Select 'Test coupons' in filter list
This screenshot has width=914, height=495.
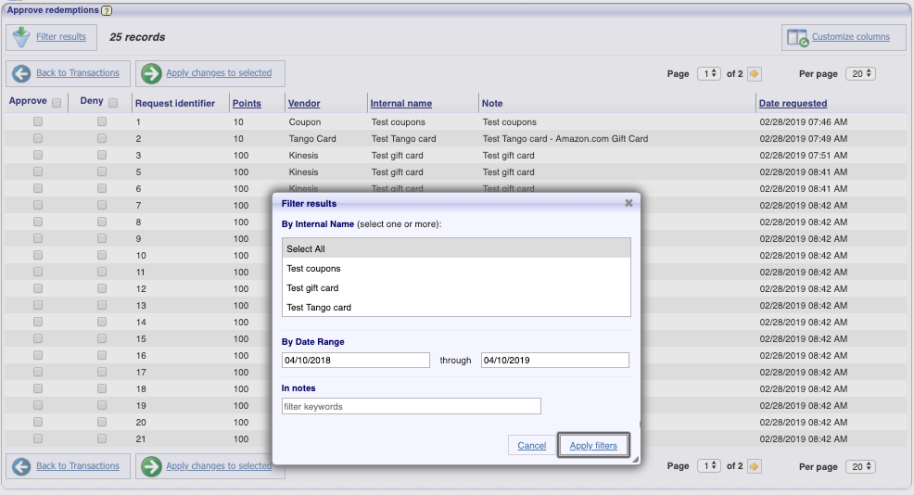(x=456, y=268)
